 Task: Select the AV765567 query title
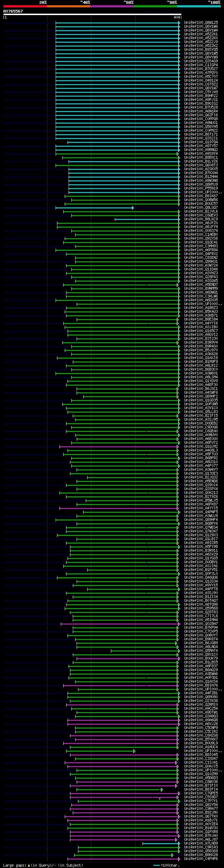(x=13, y=11)
